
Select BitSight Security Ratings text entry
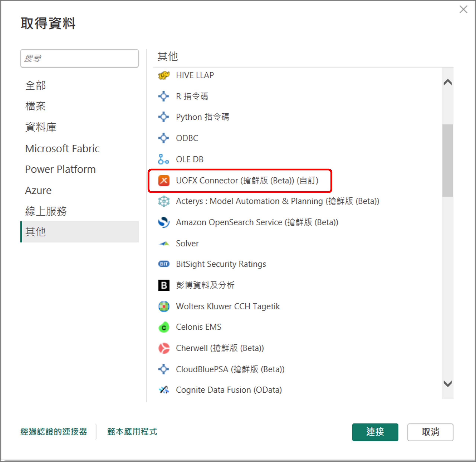(221, 264)
